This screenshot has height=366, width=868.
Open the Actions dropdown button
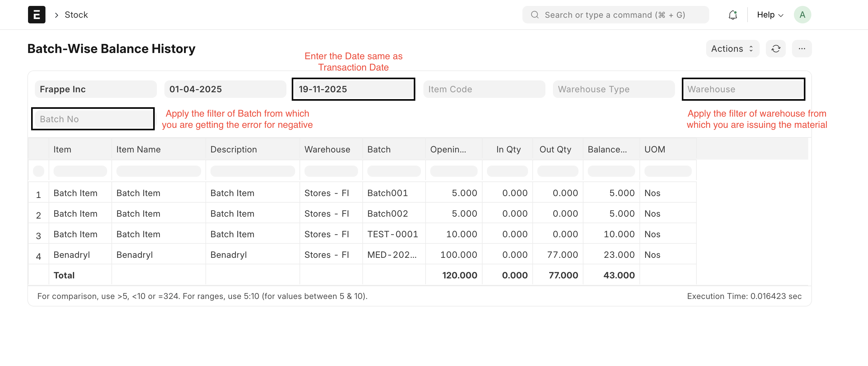(x=732, y=49)
